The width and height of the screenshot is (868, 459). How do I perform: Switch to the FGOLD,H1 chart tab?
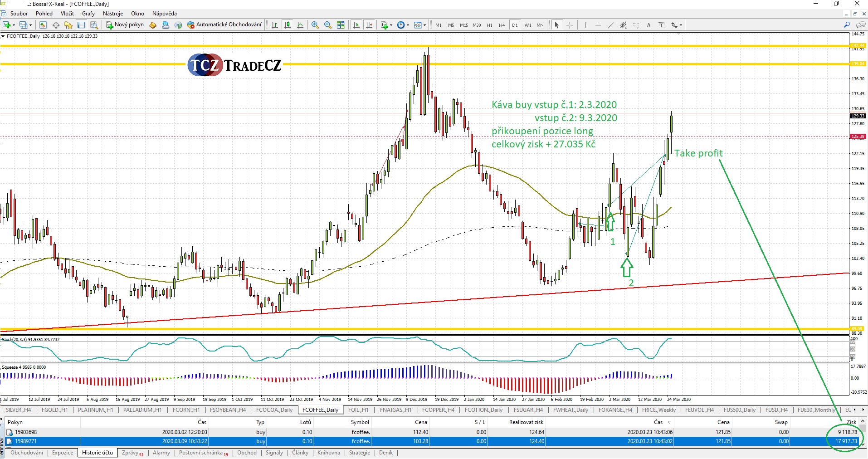point(54,410)
